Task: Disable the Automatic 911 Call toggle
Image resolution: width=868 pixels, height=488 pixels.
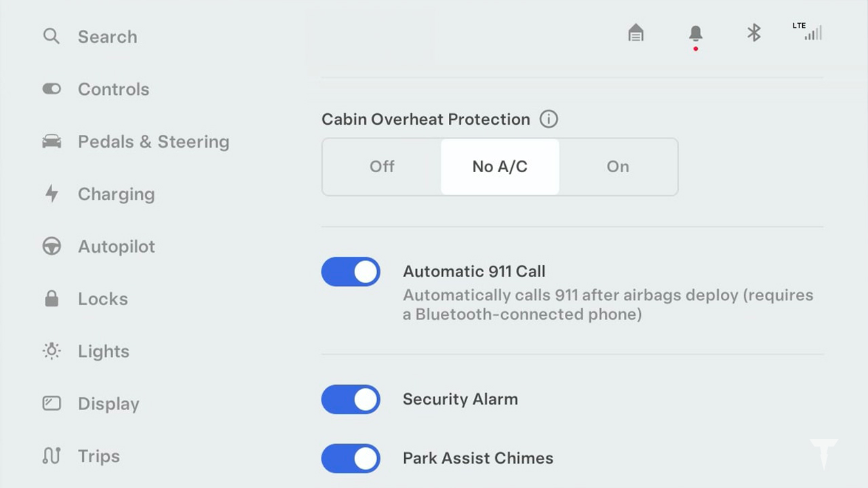Action: (x=351, y=272)
